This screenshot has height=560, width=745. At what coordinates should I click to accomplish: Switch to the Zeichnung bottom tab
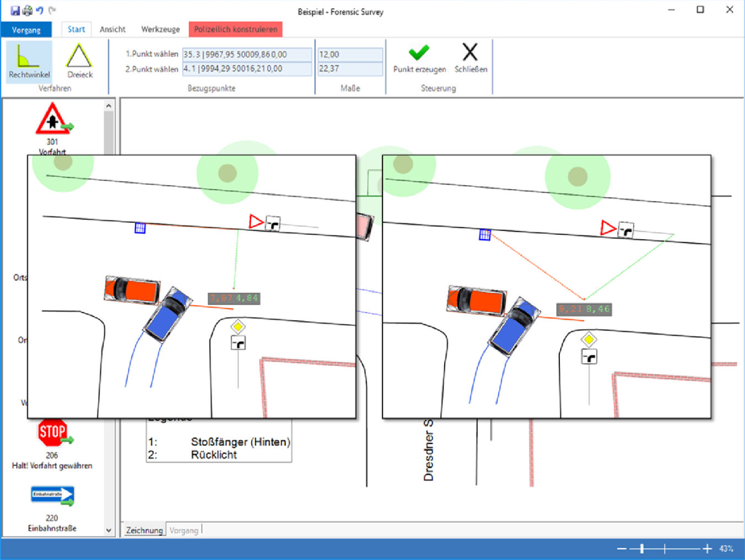tap(144, 530)
